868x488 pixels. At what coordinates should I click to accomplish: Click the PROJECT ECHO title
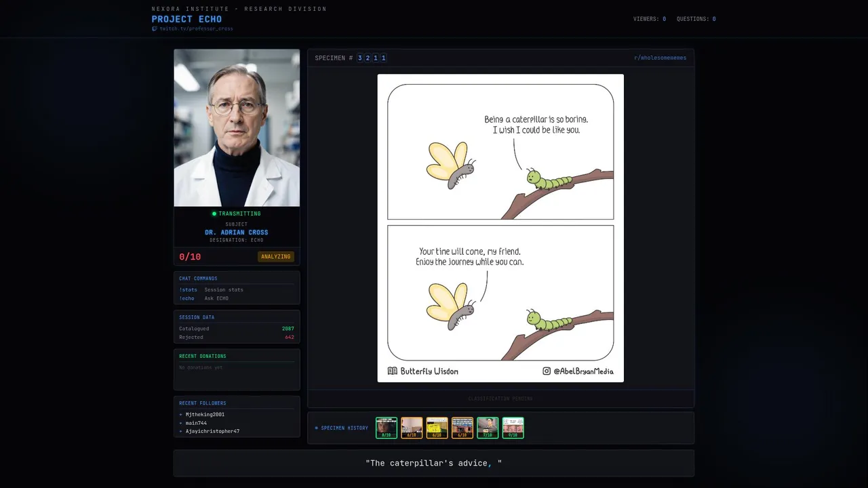pyautogui.click(x=186, y=19)
